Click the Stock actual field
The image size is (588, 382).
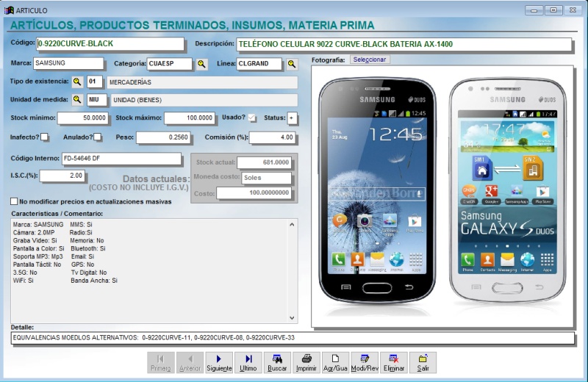point(264,162)
